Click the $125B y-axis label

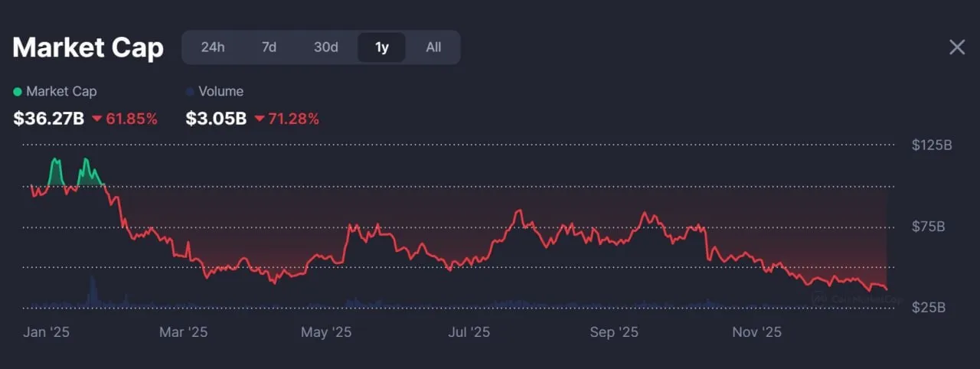point(932,145)
